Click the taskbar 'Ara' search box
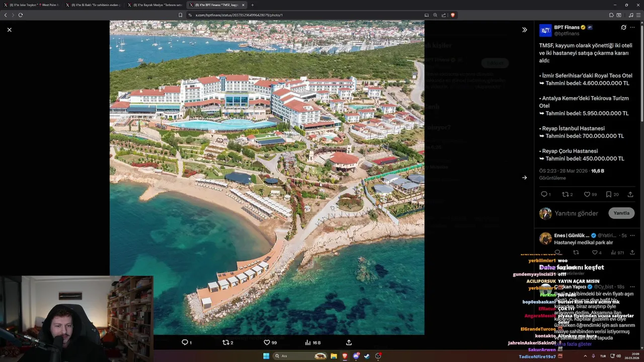 click(300, 356)
